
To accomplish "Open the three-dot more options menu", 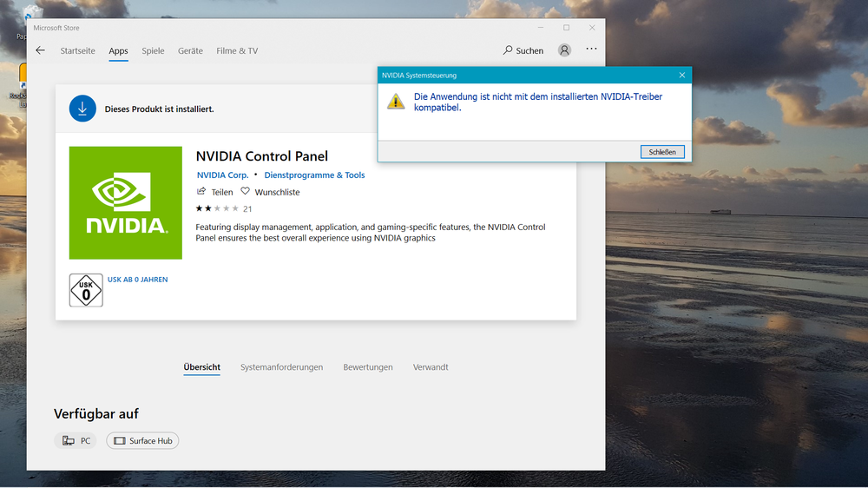I will [x=591, y=49].
